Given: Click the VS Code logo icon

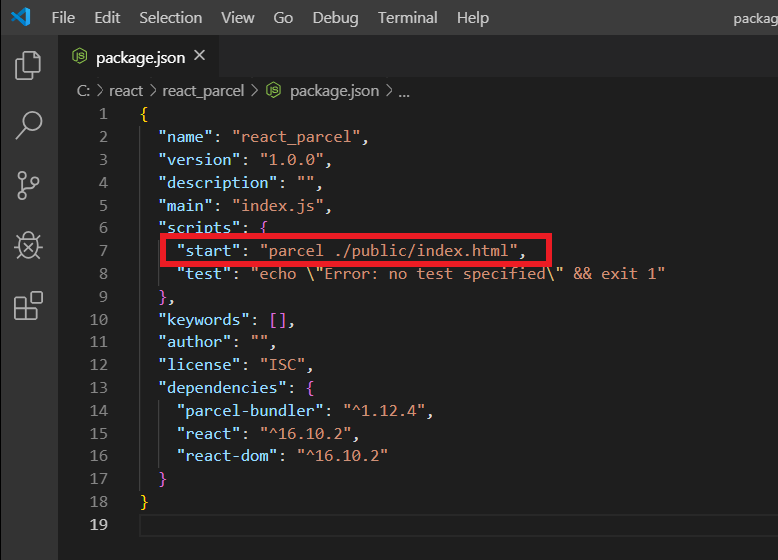Looking at the screenshot, I should pos(20,18).
